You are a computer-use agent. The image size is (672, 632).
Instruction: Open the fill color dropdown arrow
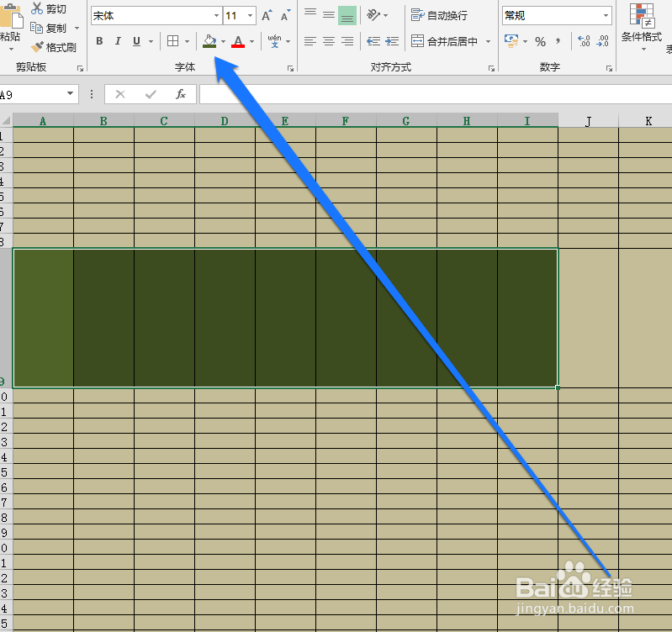[223, 41]
